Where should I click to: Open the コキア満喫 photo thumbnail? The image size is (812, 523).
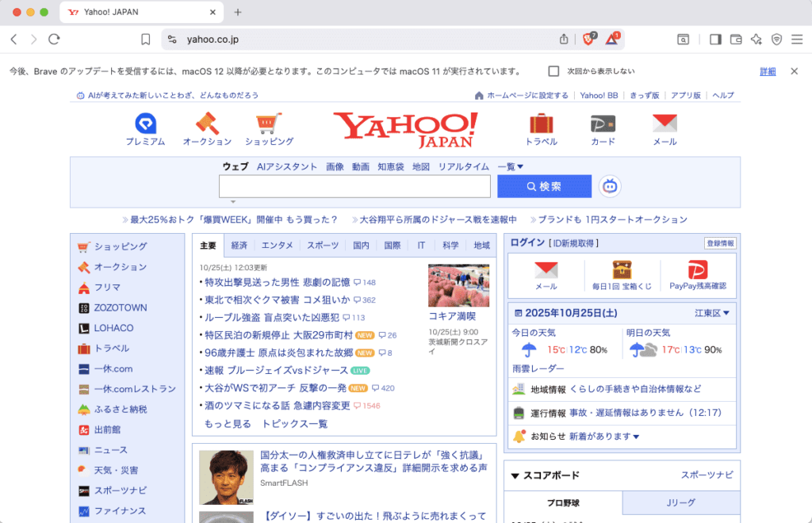[x=459, y=285]
